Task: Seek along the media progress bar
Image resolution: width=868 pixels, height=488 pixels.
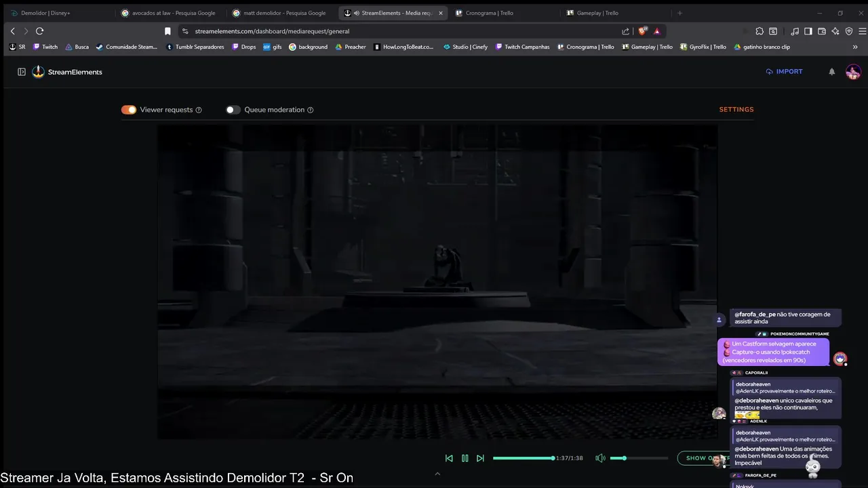Action: pos(524,458)
